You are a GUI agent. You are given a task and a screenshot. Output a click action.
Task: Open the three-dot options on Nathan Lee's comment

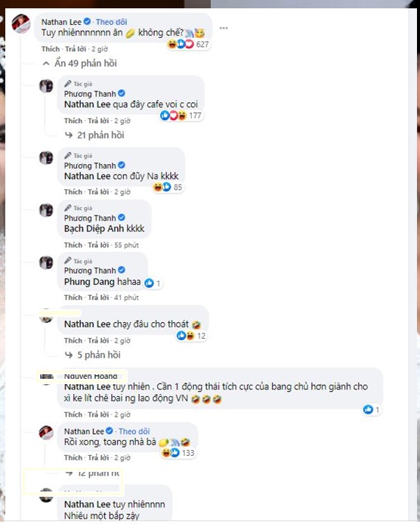224,28
